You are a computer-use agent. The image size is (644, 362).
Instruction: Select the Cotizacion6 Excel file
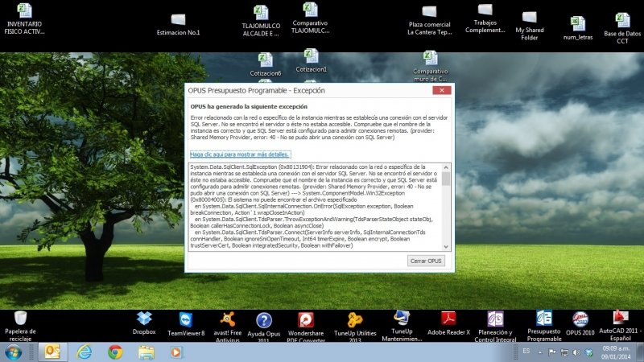click(266, 61)
